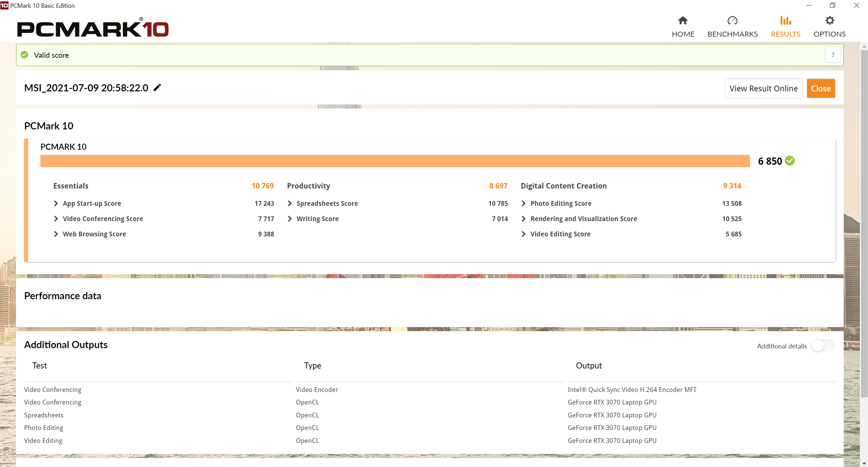Minimize the PCMark 10 window

(809, 5)
